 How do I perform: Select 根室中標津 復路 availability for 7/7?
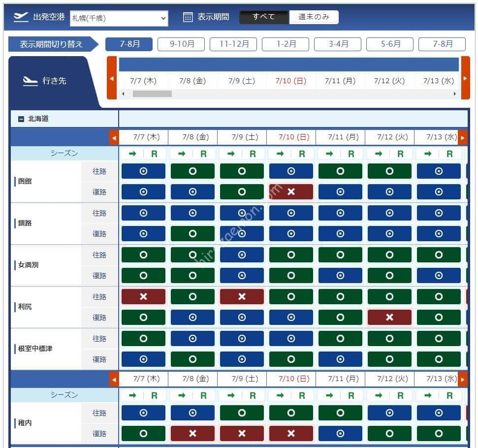143,359
